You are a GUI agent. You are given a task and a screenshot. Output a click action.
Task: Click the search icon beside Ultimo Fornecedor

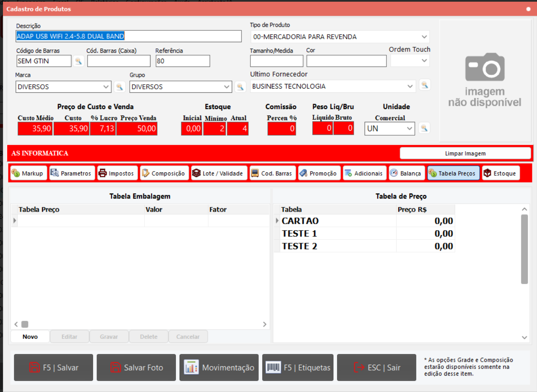(x=424, y=85)
